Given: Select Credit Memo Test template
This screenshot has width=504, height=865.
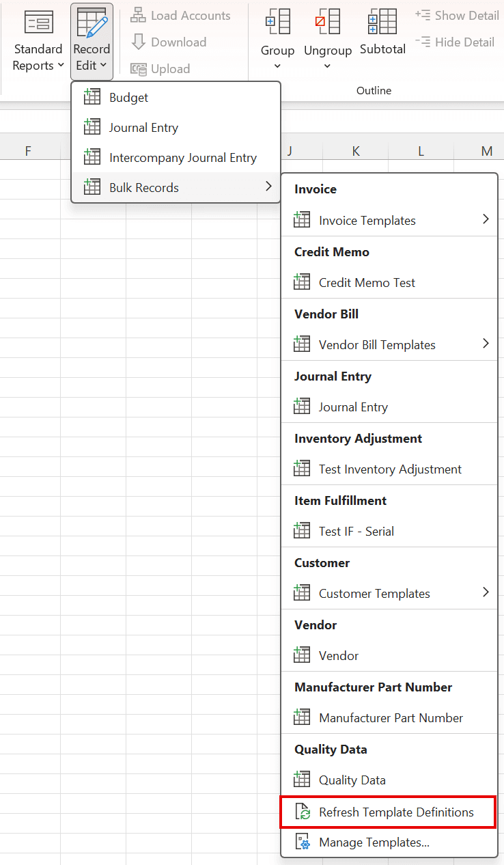Looking at the screenshot, I should pyautogui.click(x=389, y=283).
